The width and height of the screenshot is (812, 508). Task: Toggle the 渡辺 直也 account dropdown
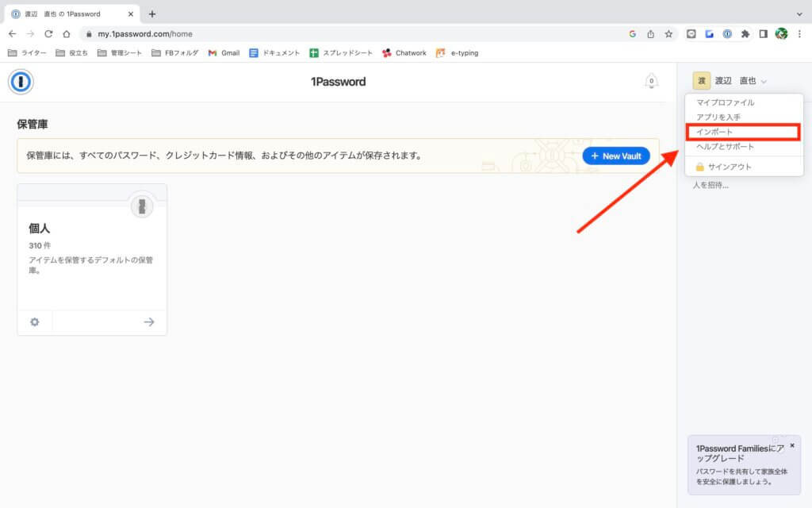730,81
